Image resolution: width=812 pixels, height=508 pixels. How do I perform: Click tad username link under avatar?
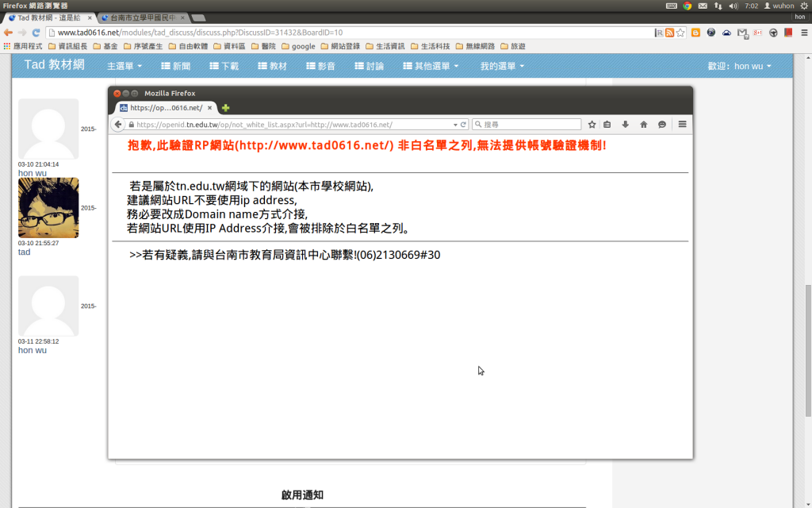point(25,252)
